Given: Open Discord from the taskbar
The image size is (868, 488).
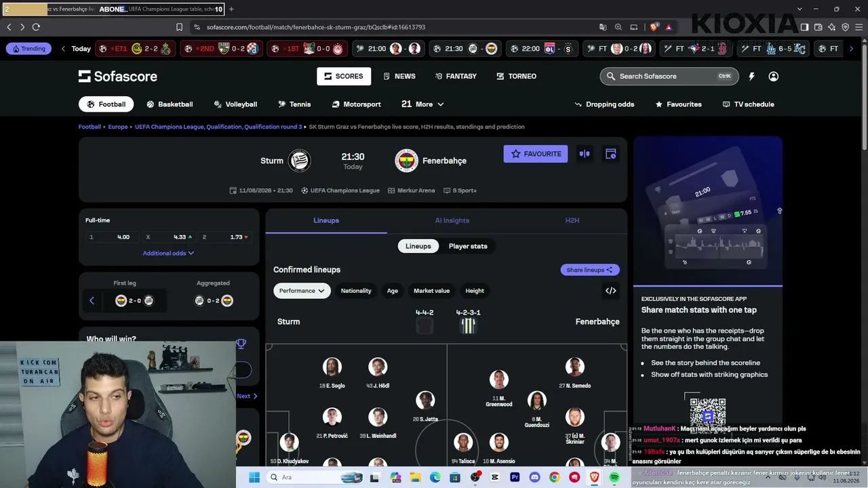Looking at the screenshot, I should pos(534,478).
